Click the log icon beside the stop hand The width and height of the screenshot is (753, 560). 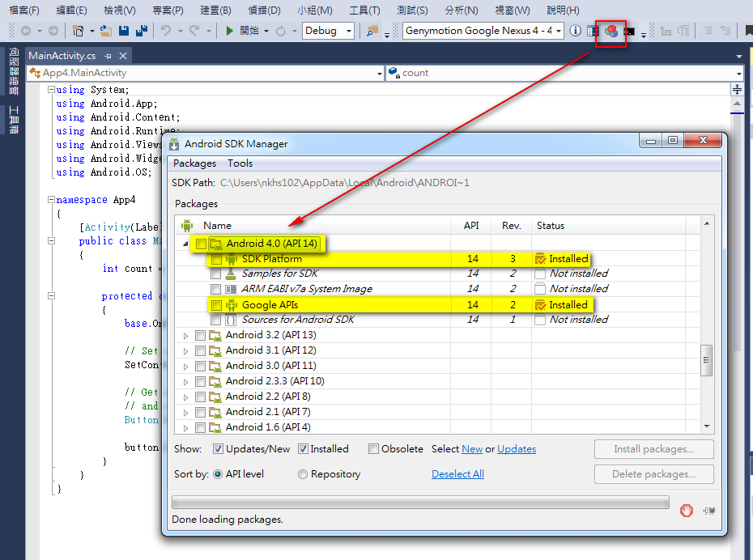click(708, 511)
